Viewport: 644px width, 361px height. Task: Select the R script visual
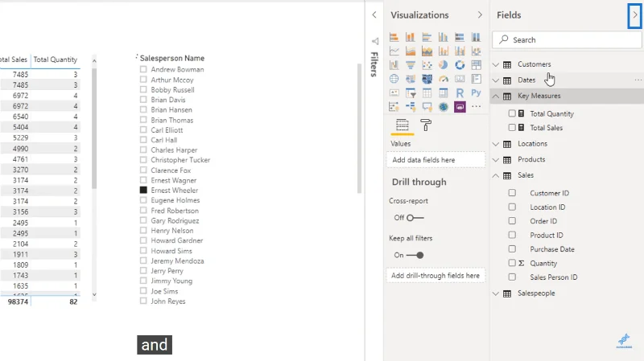pyautogui.click(x=460, y=93)
